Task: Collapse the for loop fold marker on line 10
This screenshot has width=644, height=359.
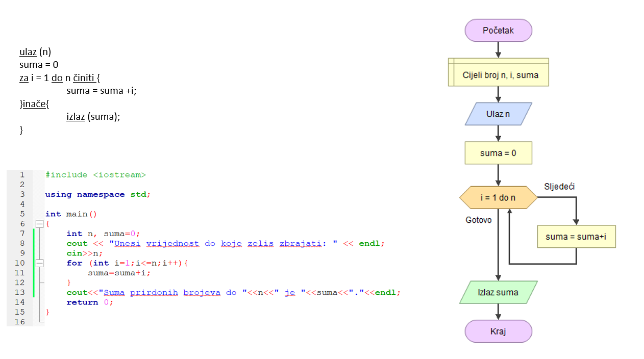Action: click(39, 263)
